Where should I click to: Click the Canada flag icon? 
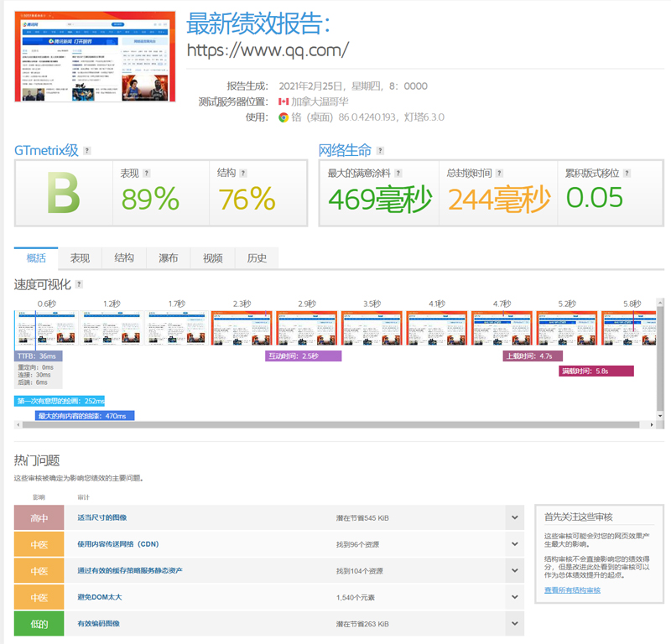(283, 101)
